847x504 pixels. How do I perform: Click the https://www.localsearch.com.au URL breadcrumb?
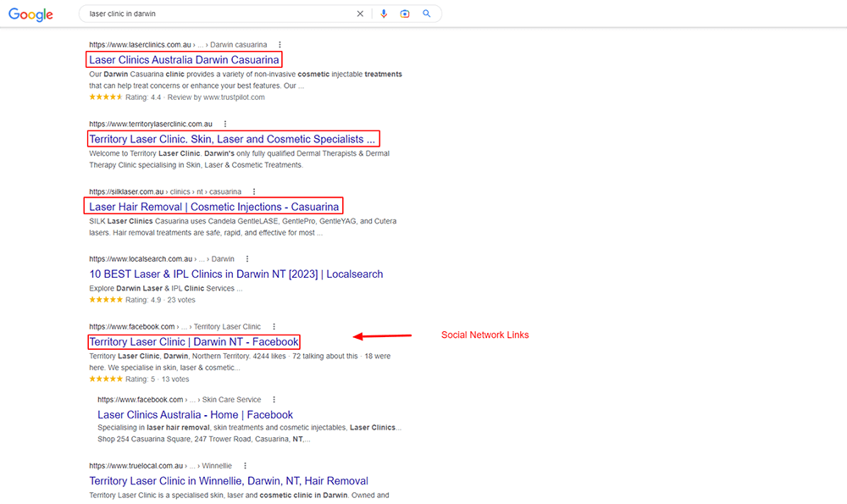(x=162, y=259)
